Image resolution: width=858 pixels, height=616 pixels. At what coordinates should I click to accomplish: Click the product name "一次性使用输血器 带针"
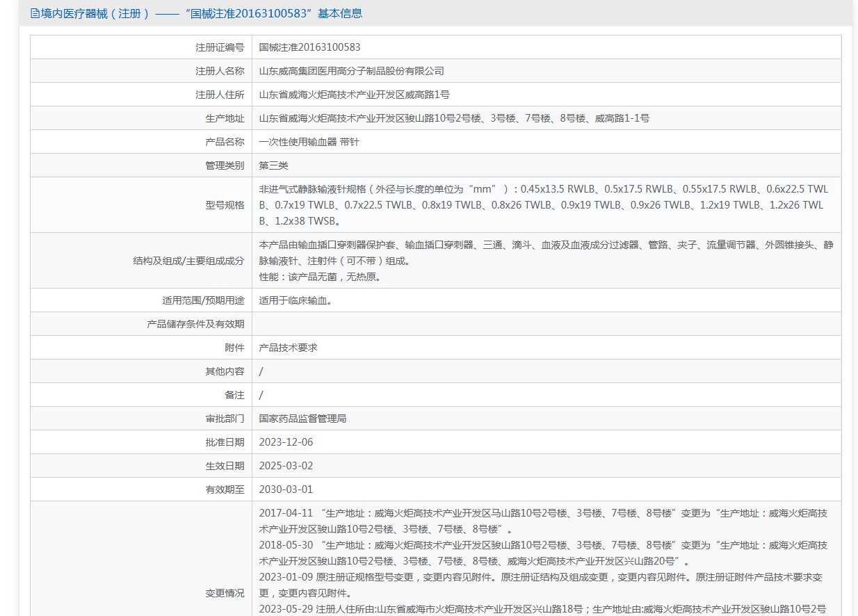(309, 142)
